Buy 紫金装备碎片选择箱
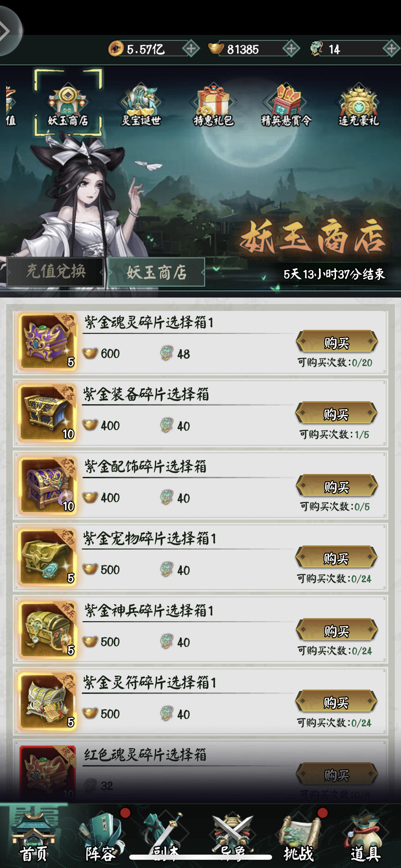This screenshot has height=868, width=401. pyautogui.click(x=336, y=413)
